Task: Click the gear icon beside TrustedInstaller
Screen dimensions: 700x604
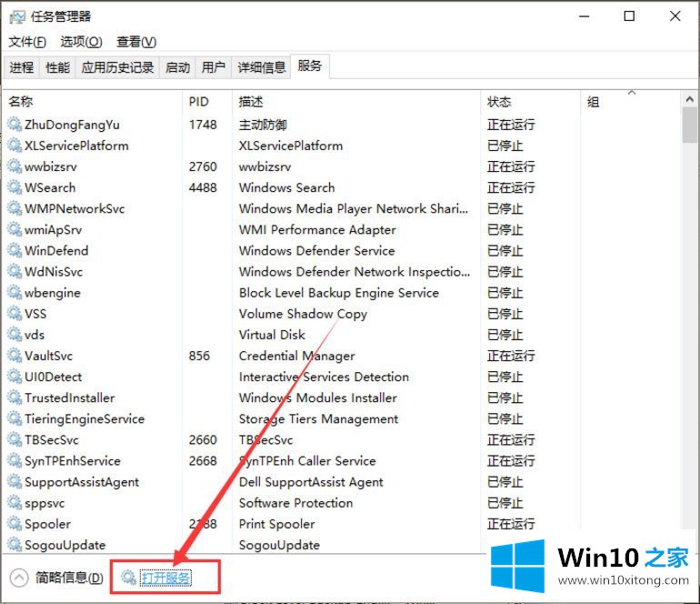Action: 15,398
